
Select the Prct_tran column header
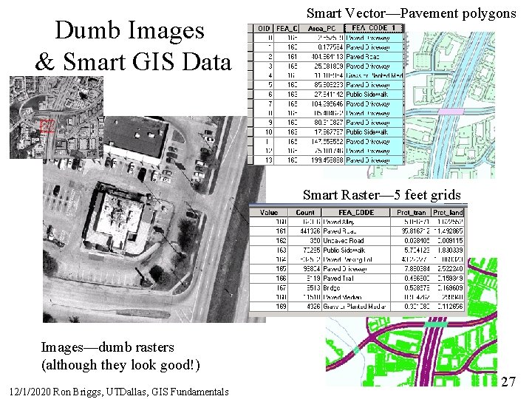pyautogui.click(x=411, y=213)
